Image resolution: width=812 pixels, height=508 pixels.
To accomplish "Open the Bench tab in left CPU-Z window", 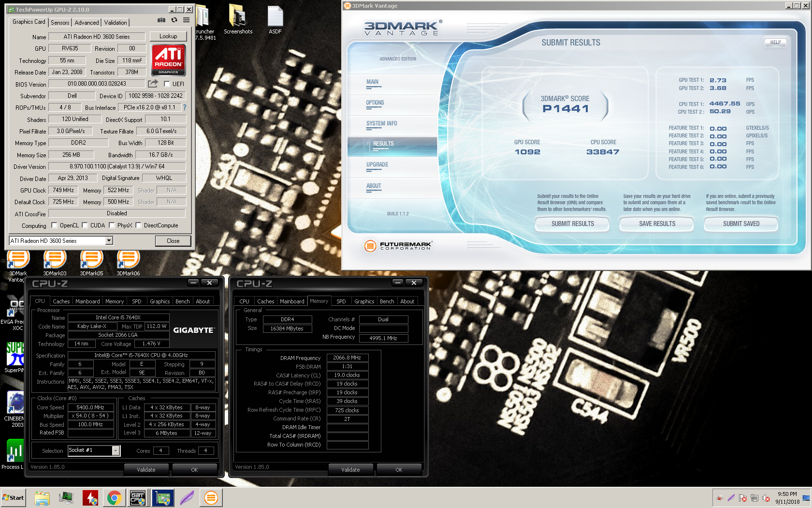I will tap(182, 301).
